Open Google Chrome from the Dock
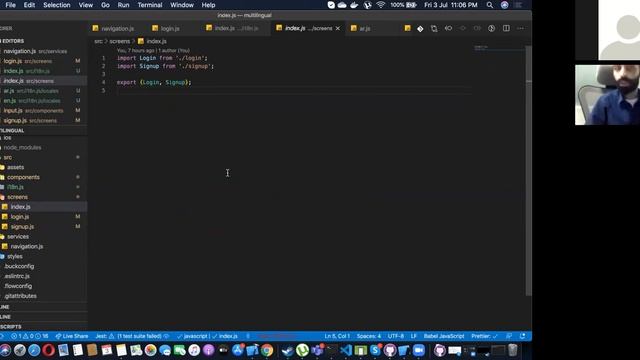The width and height of the screenshot is (640, 360). [x=267, y=350]
